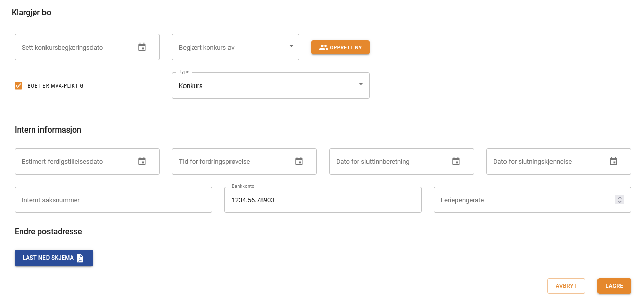Focus the Internt saksnummer field

pos(113,200)
